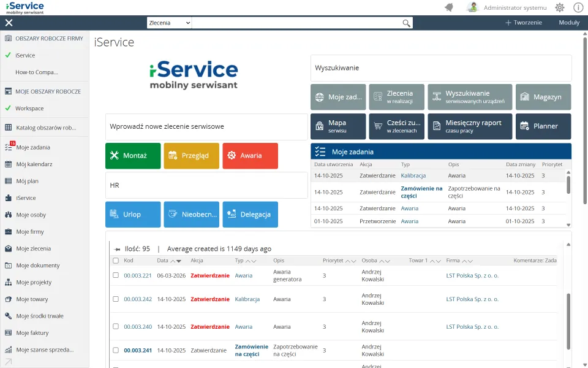The width and height of the screenshot is (588, 368).
Task: Open the Zlecenia search type dropdown
Action: pos(169,23)
